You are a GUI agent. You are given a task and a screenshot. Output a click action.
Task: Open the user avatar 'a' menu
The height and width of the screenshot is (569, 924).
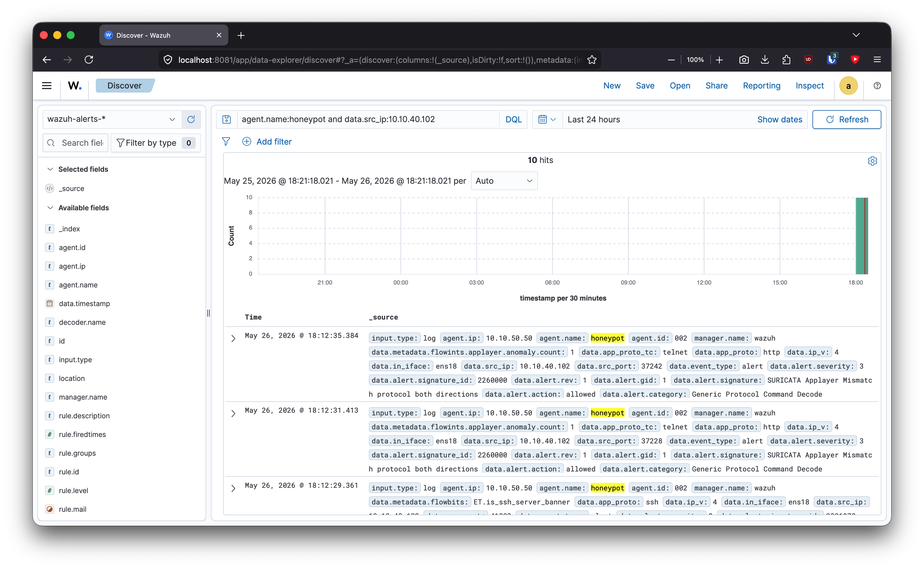pyautogui.click(x=848, y=86)
